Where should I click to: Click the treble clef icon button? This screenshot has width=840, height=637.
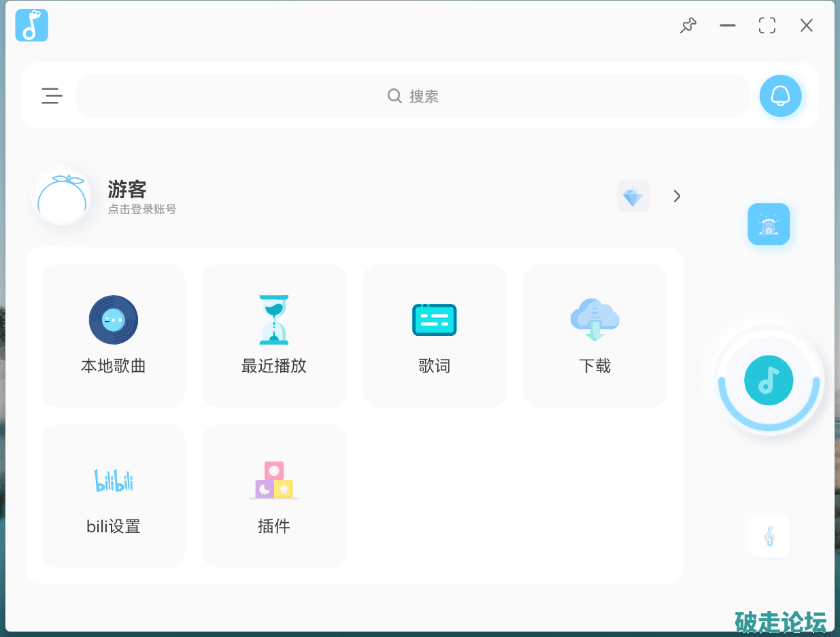point(769,536)
